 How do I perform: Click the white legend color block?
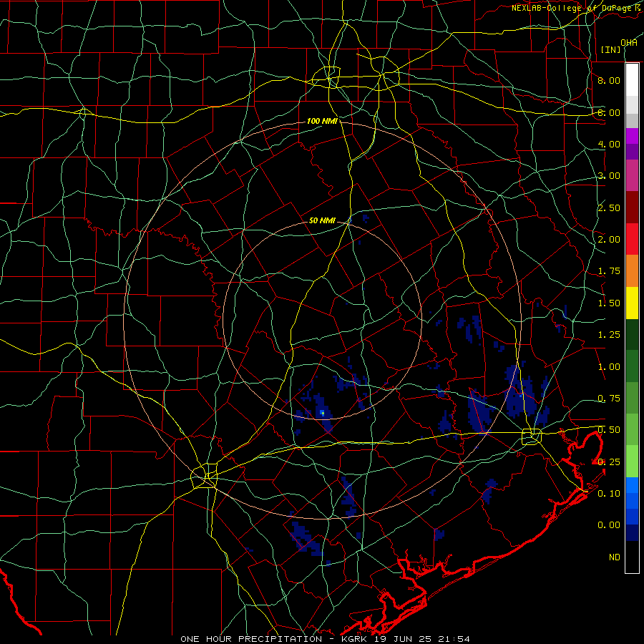click(632, 80)
